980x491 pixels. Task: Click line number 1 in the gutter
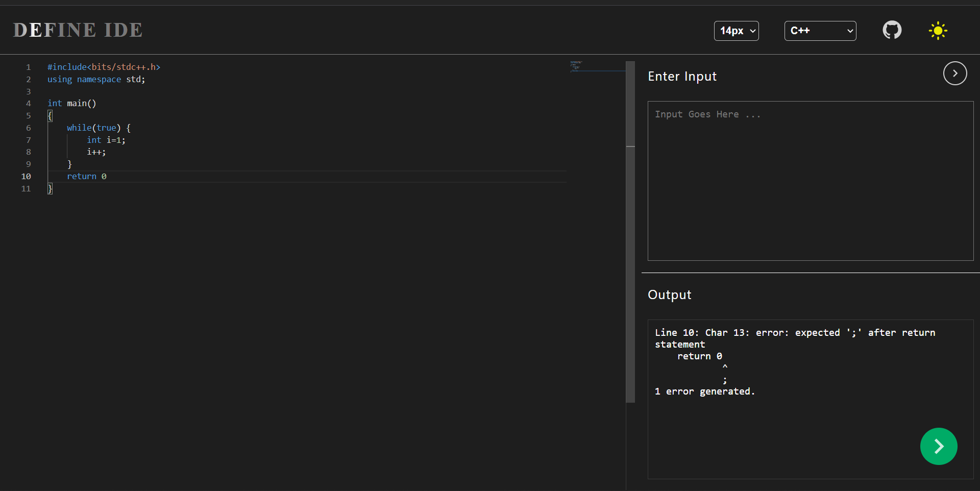click(x=29, y=67)
